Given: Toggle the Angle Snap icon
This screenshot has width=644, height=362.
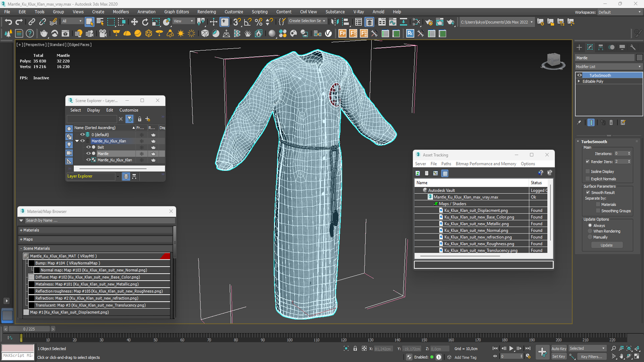Looking at the screenshot, I should [248, 22].
